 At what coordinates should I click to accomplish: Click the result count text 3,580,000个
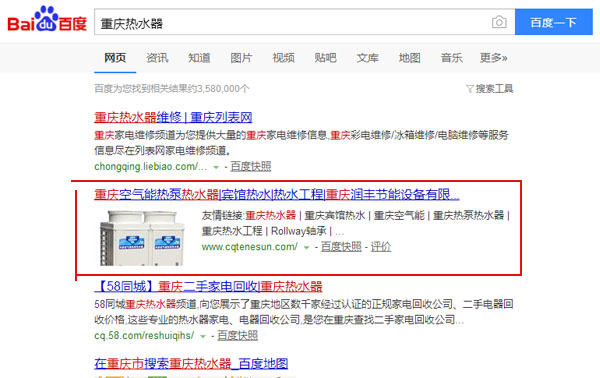[x=222, y=89]
